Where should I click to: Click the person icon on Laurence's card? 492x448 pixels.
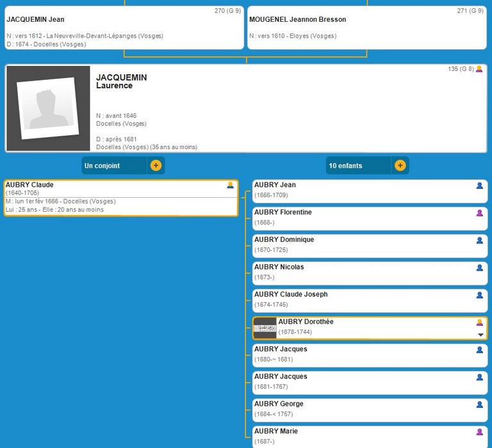click(479, 69)
